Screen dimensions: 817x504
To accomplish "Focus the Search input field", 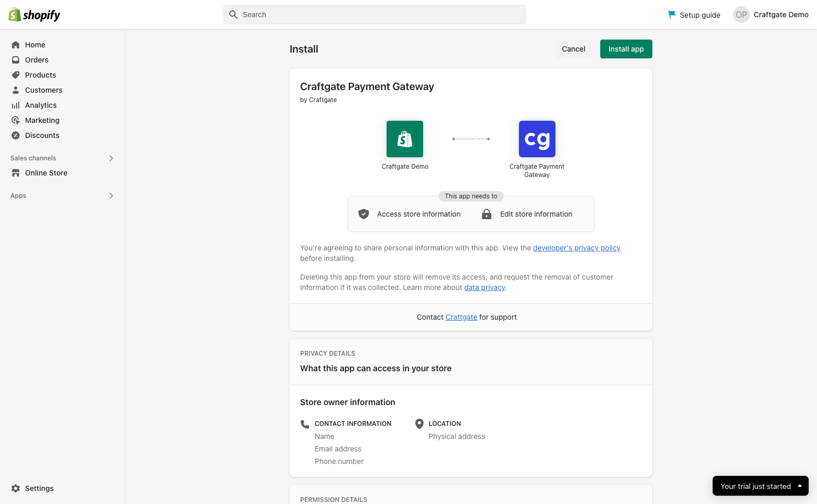I will (375, 15).
